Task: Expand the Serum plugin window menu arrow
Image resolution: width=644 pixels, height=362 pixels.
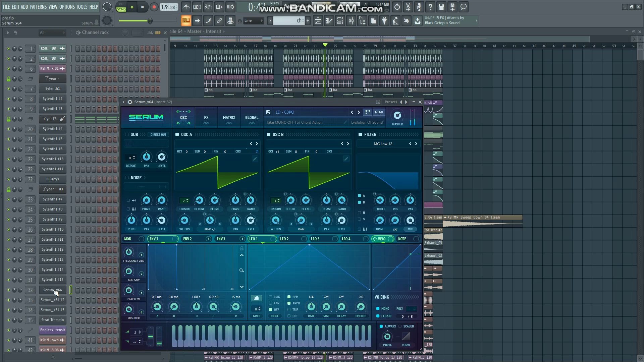Action: (x=123, y=102)
